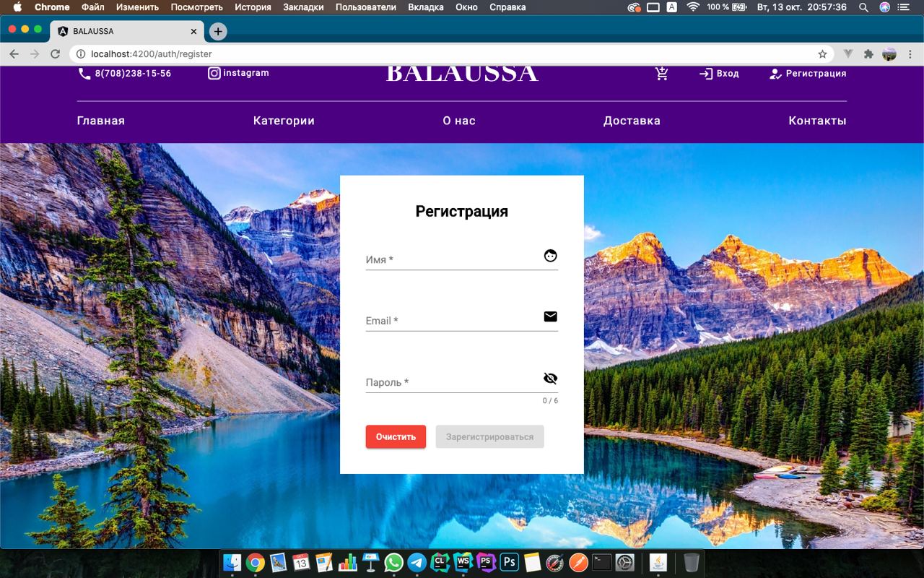Open the instagram link
This screenshot has height=578, width=924.
coord(246,73)
